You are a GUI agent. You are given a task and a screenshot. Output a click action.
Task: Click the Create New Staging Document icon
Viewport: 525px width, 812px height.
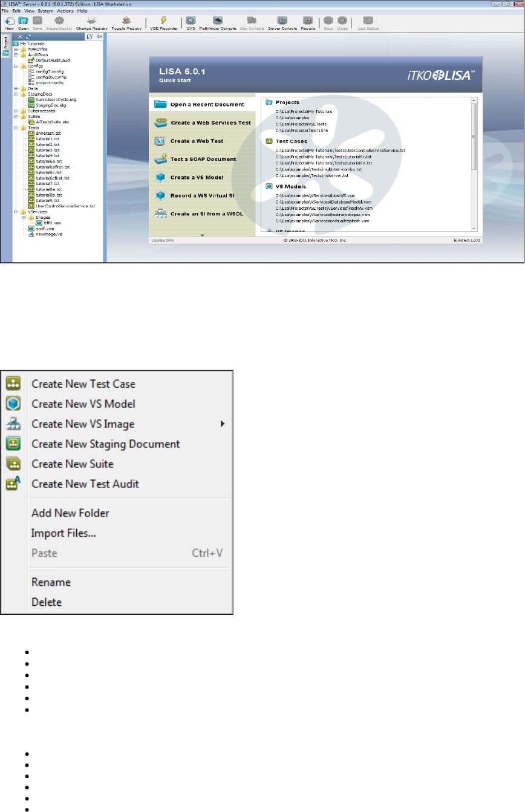13,443
